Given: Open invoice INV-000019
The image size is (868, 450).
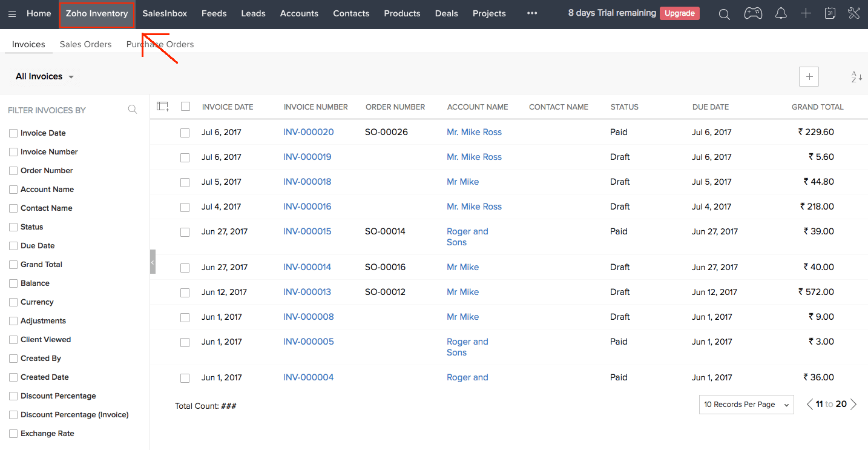Looking at the screenshot, I should [x=307, y=157].
